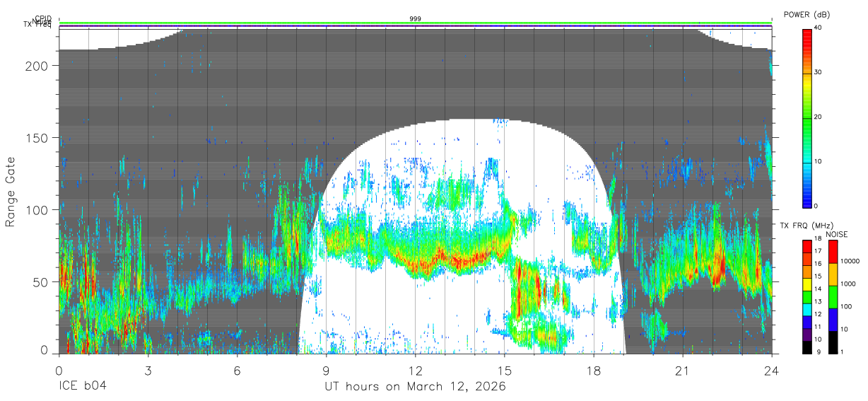Click the '6' UT hour tick label

[x=237, y=370]
